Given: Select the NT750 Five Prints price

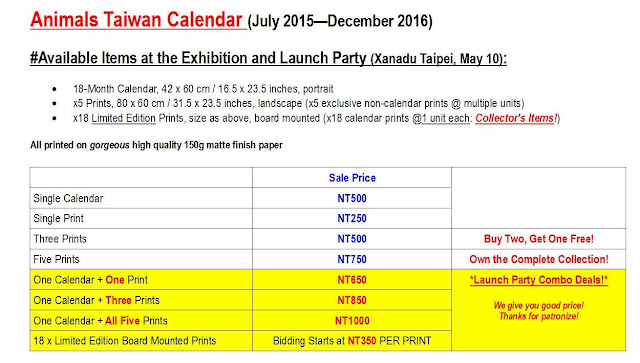Looking at the screenshot, I should point(352,259).
